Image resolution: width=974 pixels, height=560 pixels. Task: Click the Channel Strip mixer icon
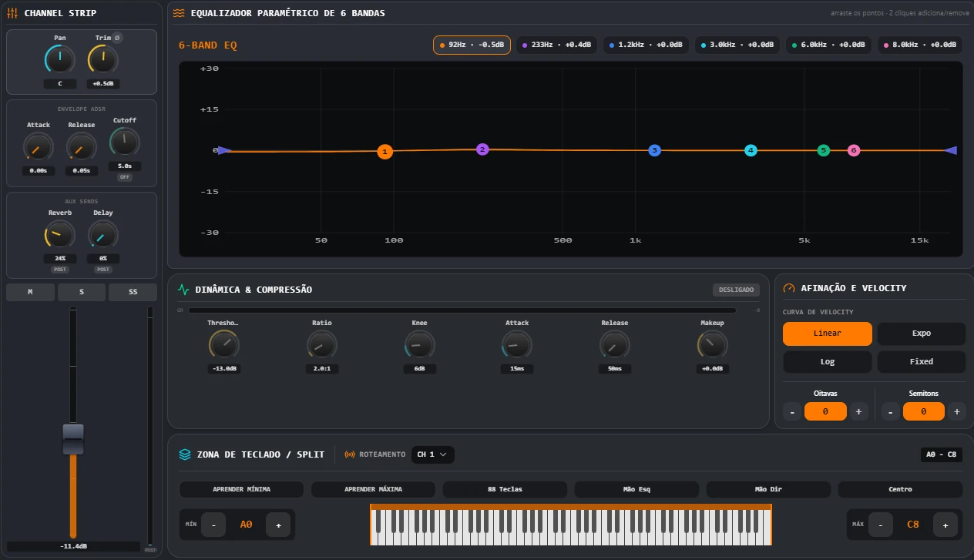(12, 13)
